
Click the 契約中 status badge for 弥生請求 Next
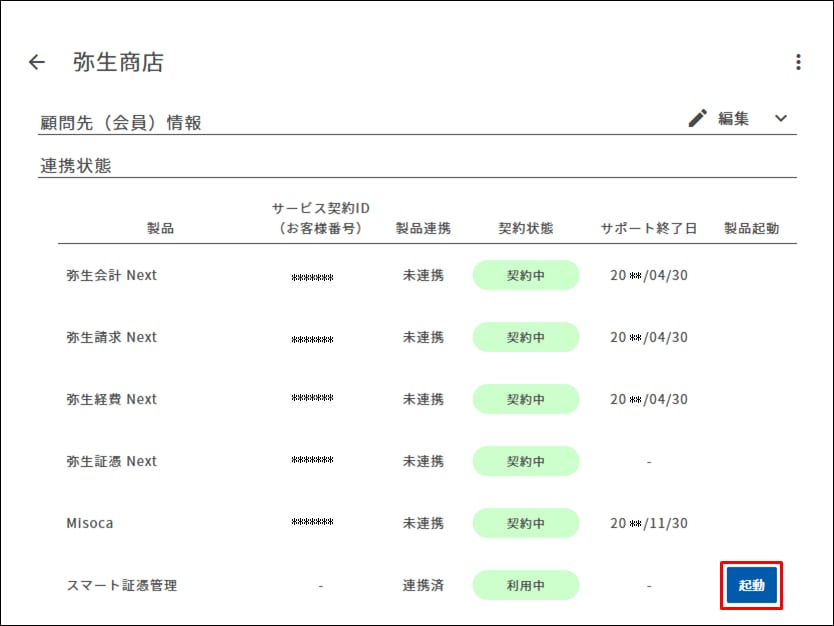tap(526, 337)
